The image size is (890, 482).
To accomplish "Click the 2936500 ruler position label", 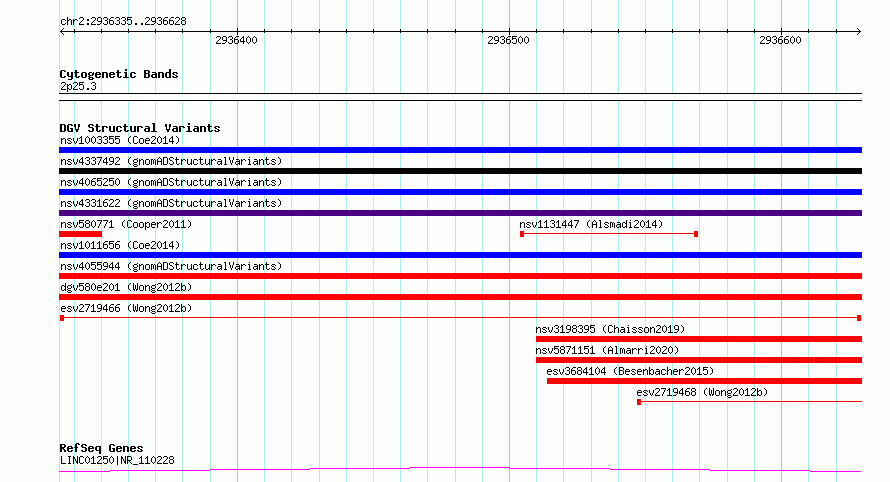I will coord(508,40).
